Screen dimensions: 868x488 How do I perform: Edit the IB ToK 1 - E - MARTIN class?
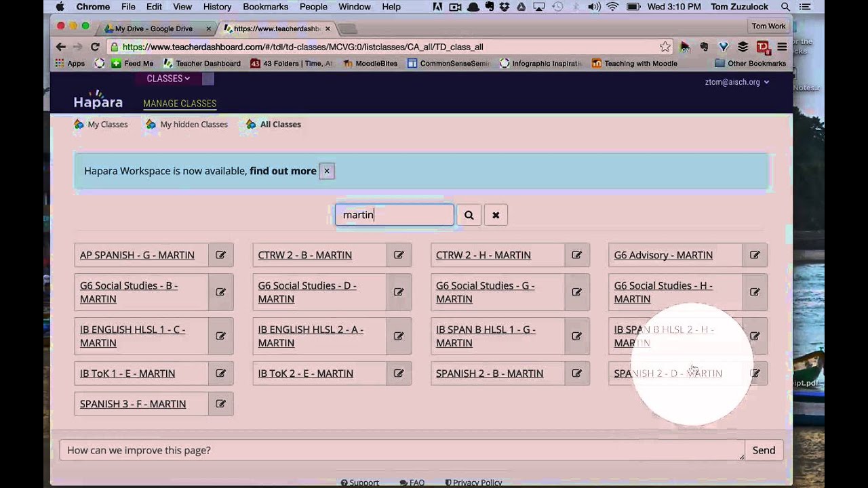(220, 373)
